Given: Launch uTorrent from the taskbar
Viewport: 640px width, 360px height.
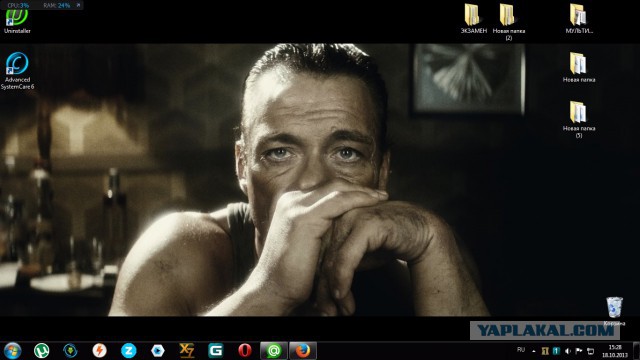Looking at the screenshot, I should point(41,351).
